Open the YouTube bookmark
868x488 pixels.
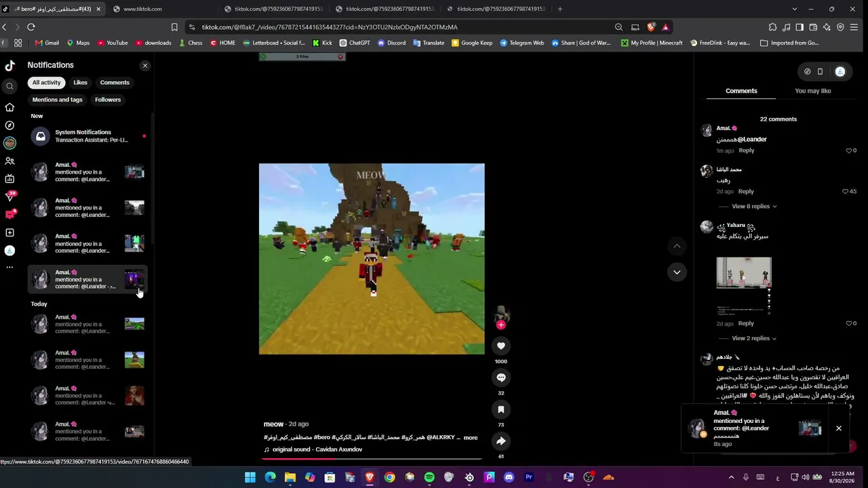[113, 43]
